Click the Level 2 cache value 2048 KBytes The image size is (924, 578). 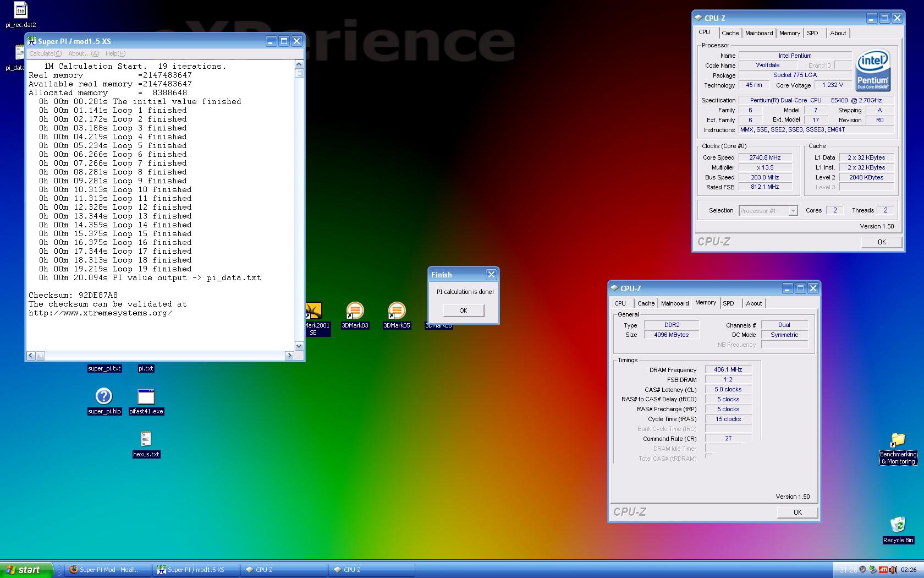(866, 177)
